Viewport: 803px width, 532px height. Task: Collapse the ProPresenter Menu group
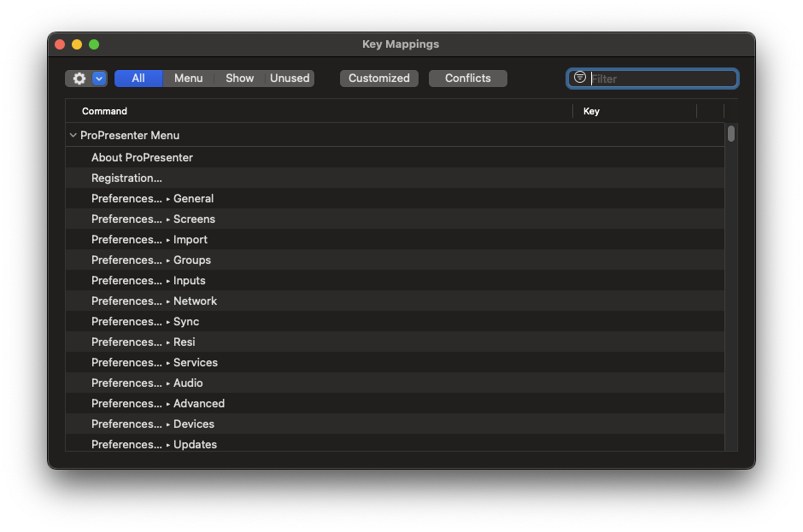(x=73, y=135)
